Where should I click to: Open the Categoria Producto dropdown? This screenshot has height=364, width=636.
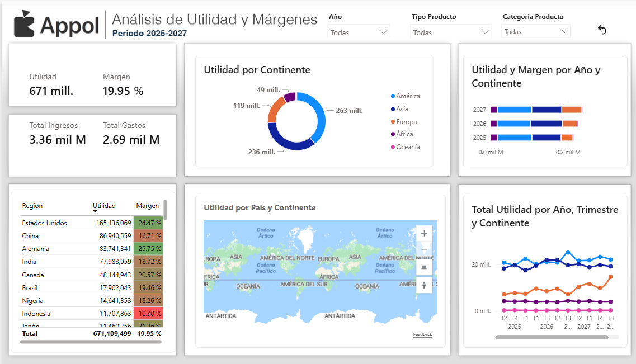click(x=536, y=32)
